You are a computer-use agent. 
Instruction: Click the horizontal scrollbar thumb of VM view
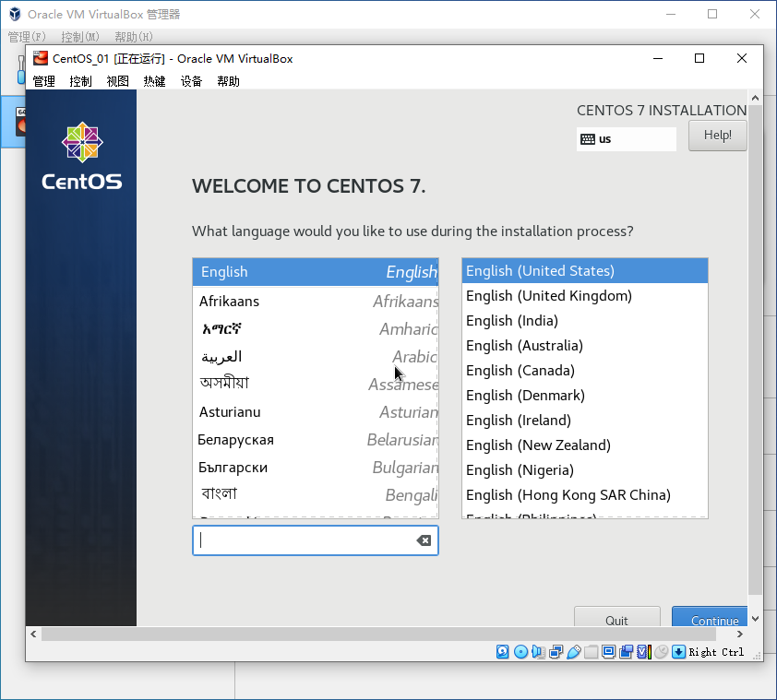click(378, 635)
